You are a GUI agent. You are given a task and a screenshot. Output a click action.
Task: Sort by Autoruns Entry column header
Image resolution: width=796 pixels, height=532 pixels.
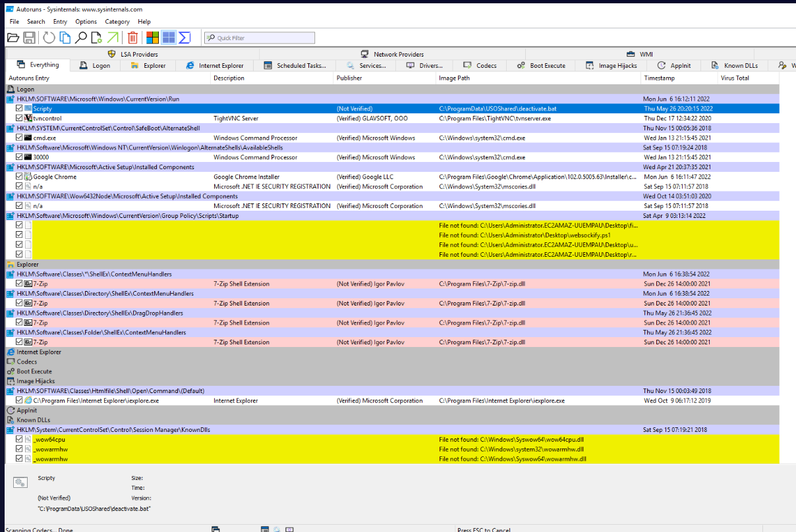point(108,78)
